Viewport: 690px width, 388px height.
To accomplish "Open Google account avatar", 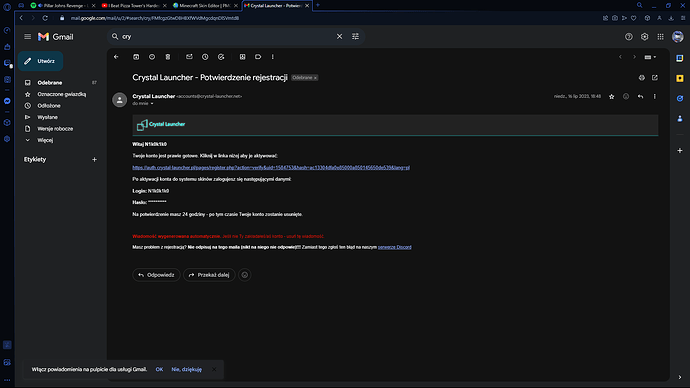I will click(678, 37).
